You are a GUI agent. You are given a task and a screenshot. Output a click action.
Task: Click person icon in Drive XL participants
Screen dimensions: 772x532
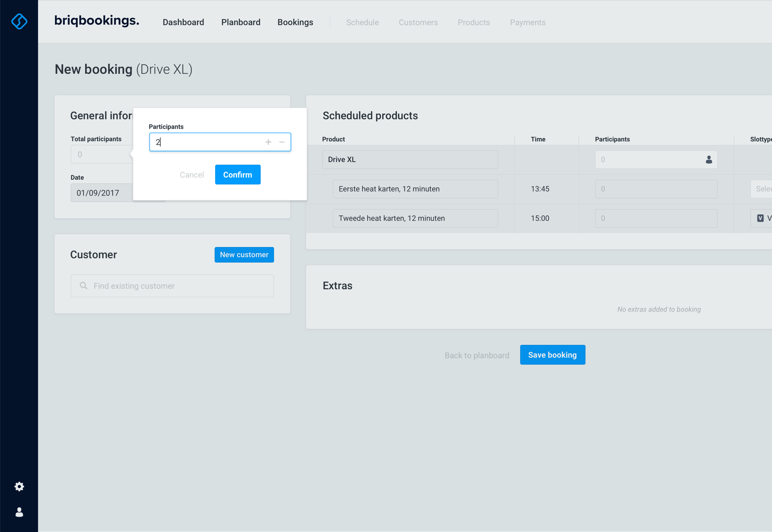(709, 160)
